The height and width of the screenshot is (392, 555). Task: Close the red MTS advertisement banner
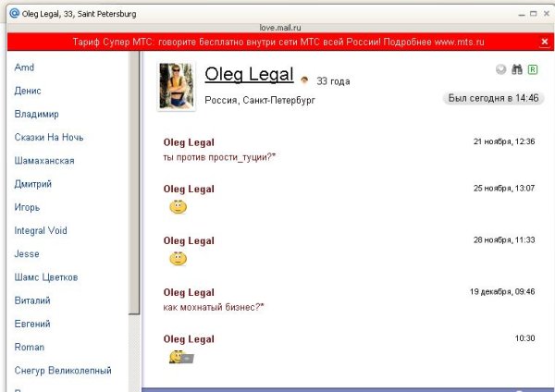[x=544, y=42]
